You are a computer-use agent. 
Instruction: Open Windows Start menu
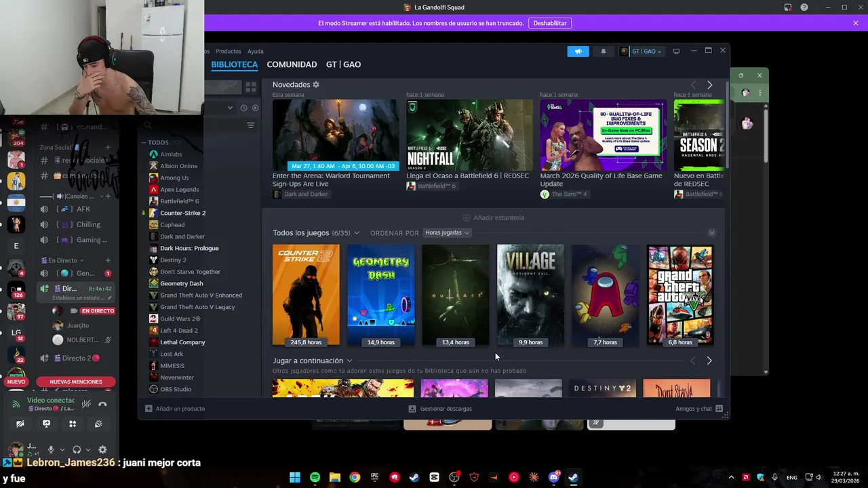click(295, 477)
